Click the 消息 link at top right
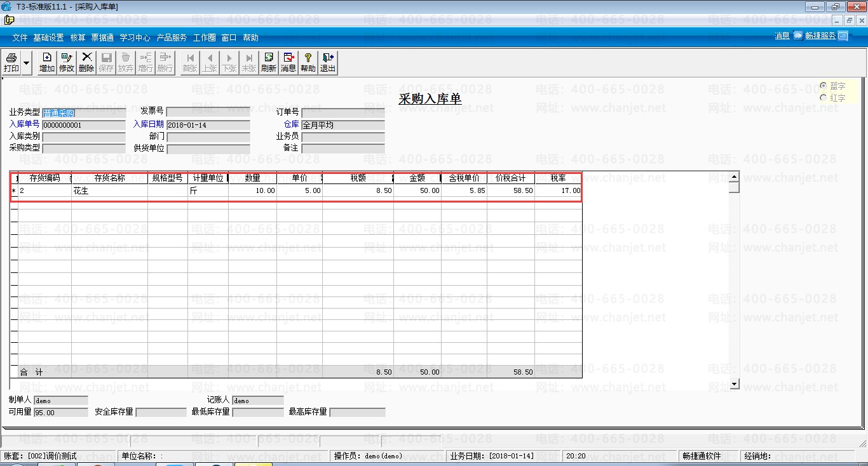Viewport: 868px width, 466px height. pos(782,36)
